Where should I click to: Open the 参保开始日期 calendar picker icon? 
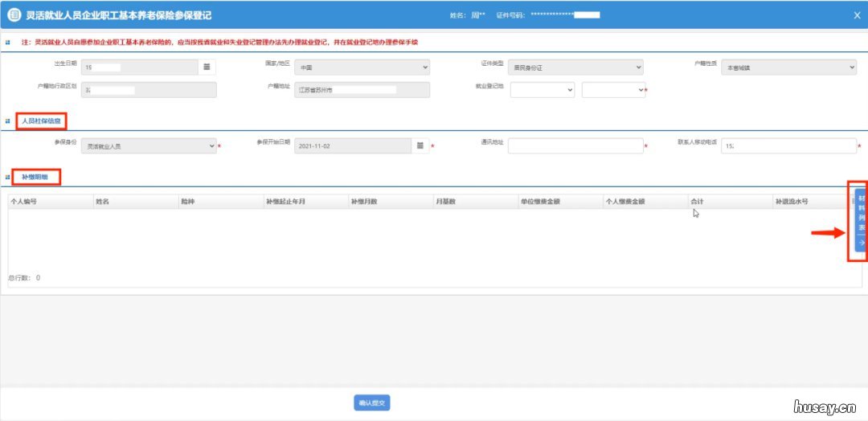click(x=420, y=145)
